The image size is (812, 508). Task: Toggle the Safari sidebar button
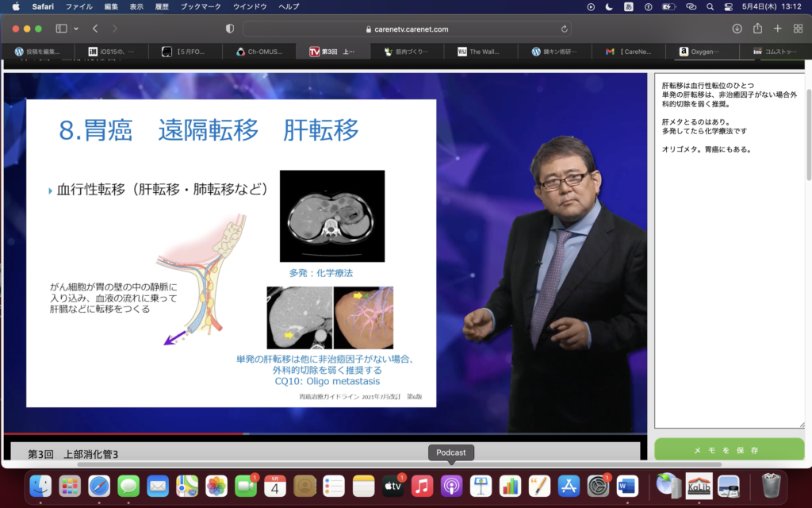coord(61,29)
